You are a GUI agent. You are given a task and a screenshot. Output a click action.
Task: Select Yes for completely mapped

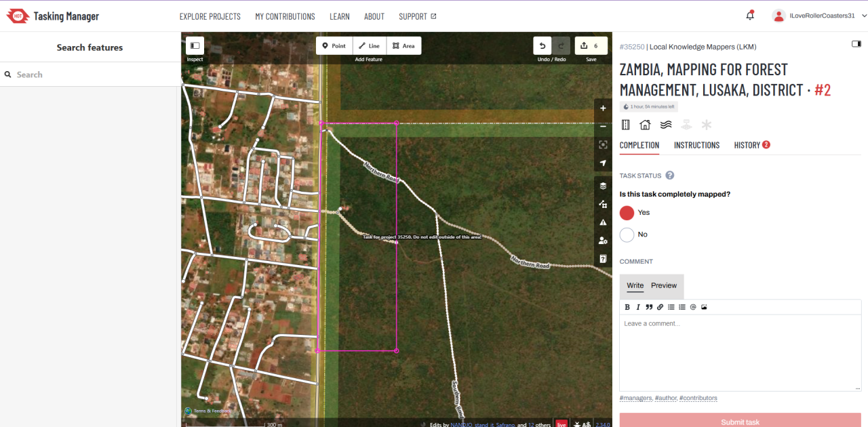pyautogui.click(x=627, y=213)
